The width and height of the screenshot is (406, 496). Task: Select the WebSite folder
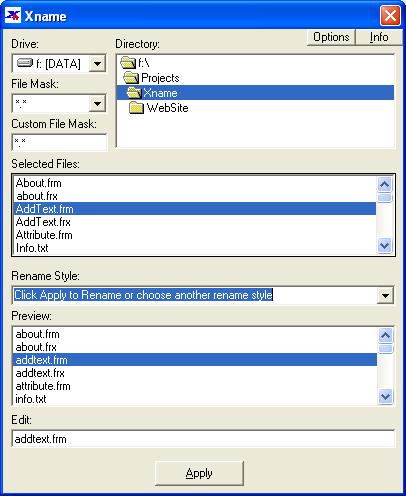159,108
